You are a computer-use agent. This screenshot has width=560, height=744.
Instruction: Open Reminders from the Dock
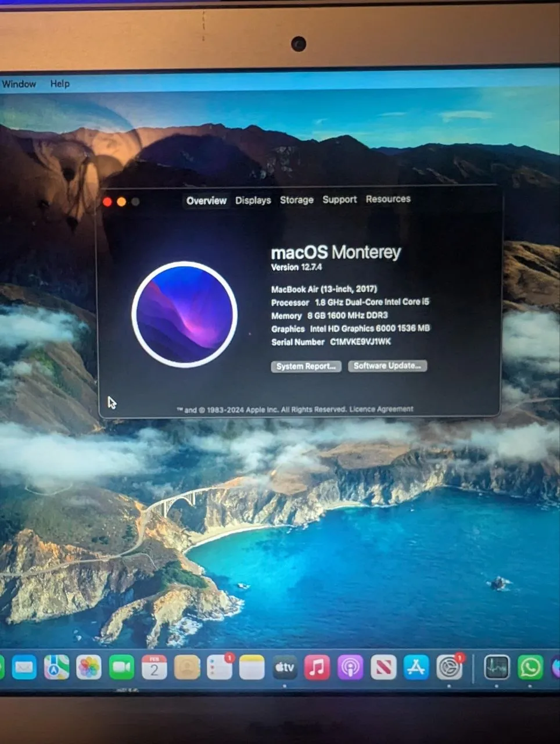(220, 668)
